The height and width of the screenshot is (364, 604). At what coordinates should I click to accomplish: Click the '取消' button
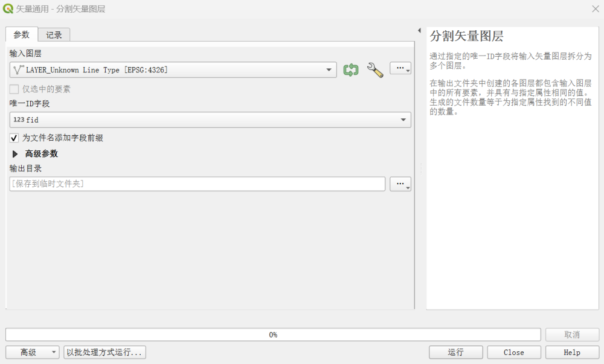coord(572,334)
